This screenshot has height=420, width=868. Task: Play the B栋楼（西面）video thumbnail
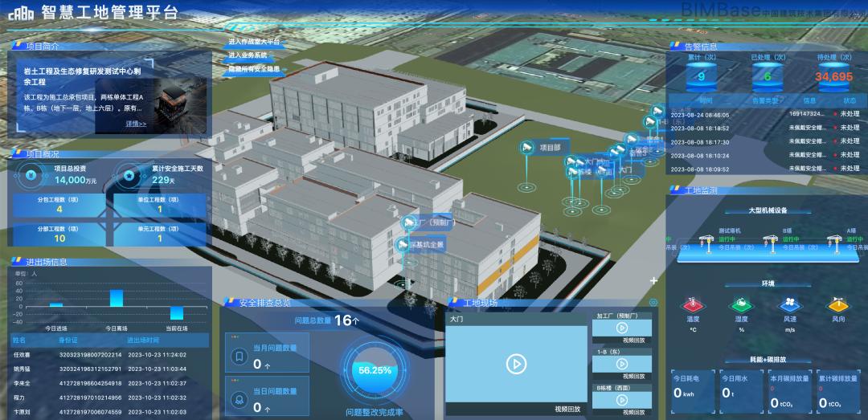621,400
